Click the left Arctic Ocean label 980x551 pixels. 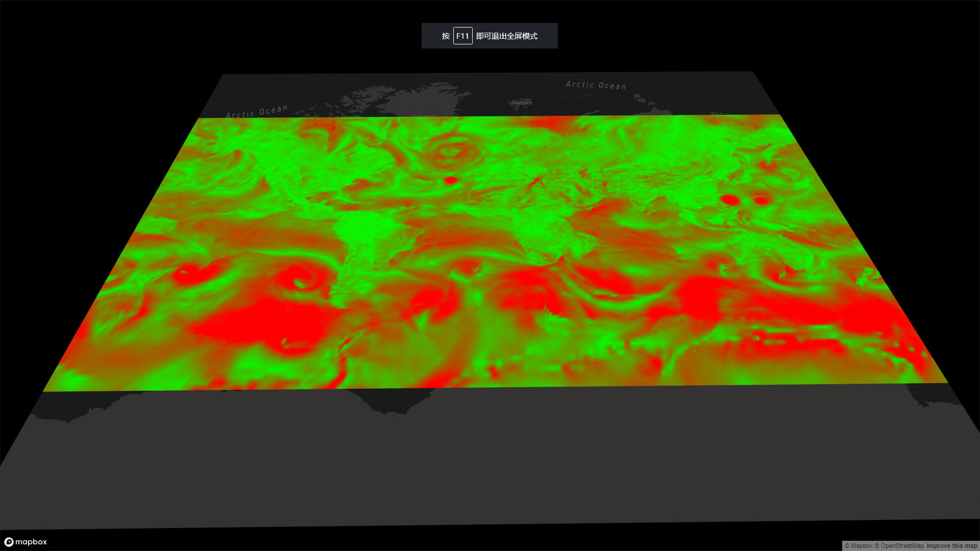point(257,112)
